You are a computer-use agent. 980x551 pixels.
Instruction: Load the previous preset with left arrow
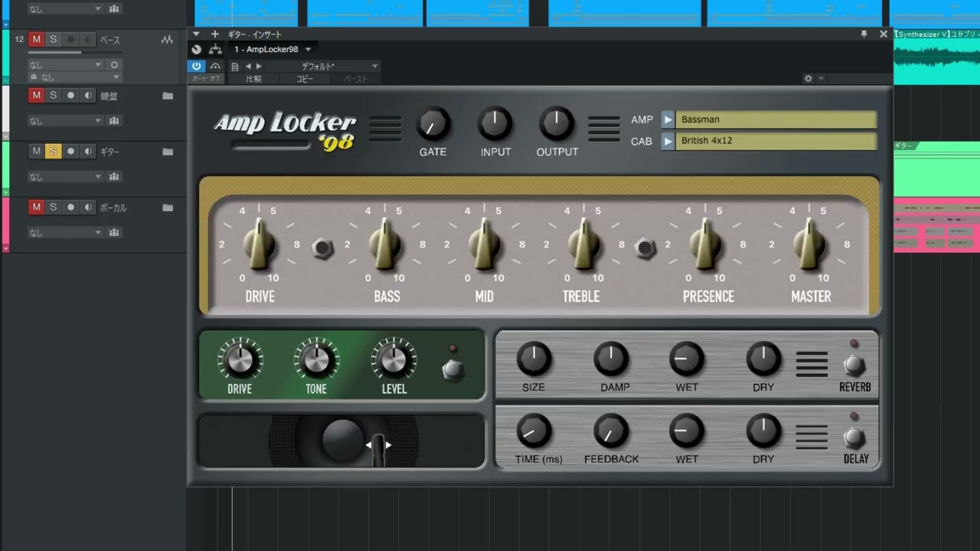pos(248,67)
